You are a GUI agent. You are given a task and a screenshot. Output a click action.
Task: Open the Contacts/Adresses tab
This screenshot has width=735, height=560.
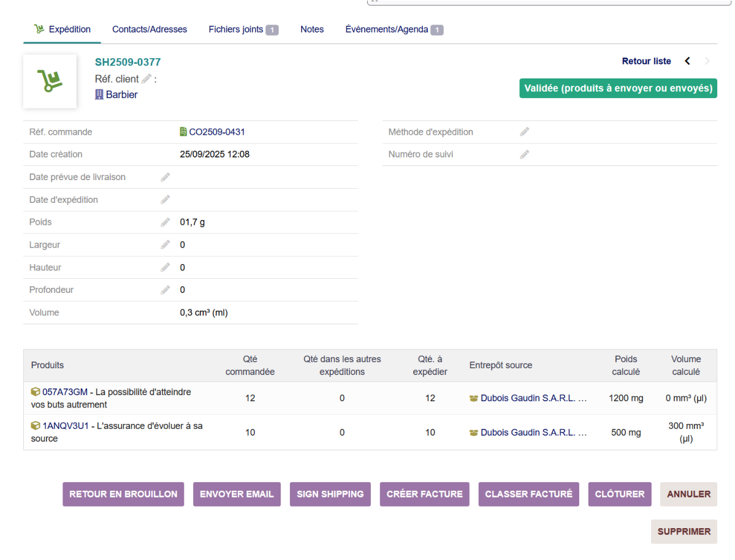[150, 29]
